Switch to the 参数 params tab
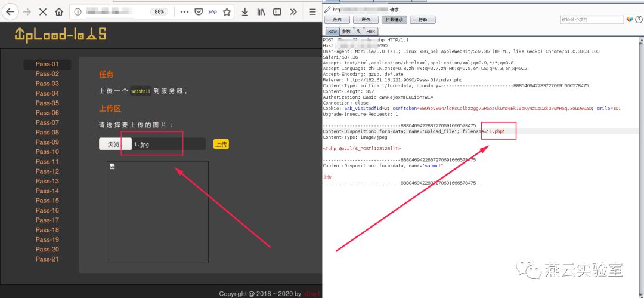Image resolution: width=644 pixels, height=298 pixels. click(346, 31)
